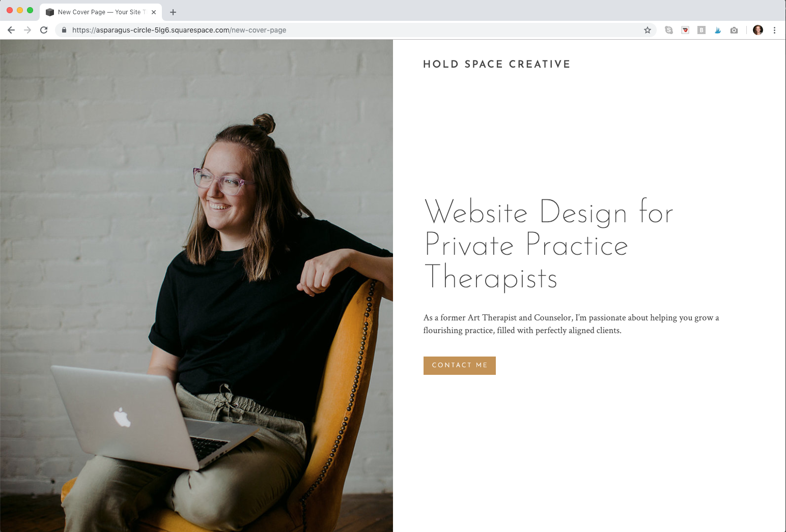Go back to the previous page
The height and width of the screenshot is (532, 786).
[11, 30]
